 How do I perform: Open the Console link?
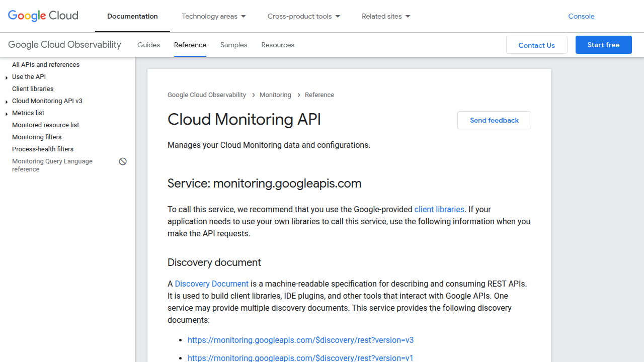tap(581, 16)
